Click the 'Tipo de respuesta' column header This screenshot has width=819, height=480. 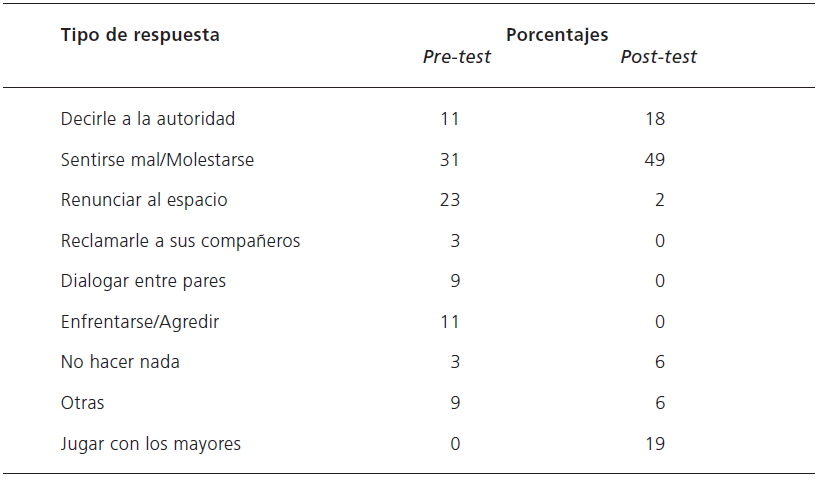(x=140, y=35)
